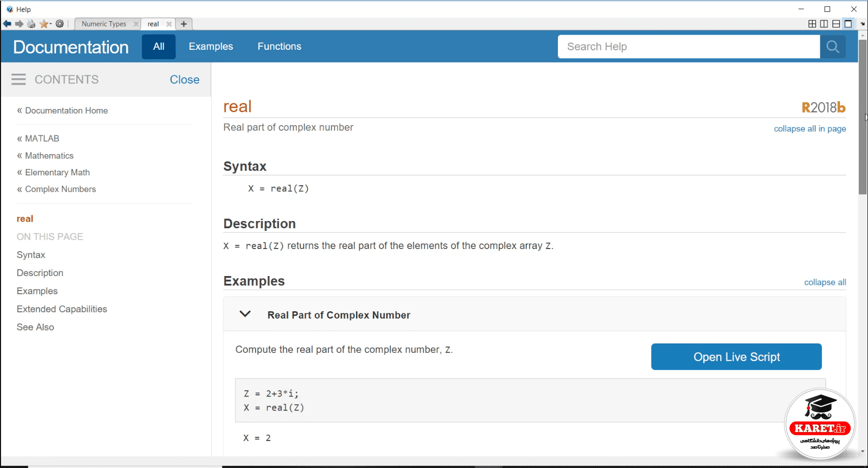Click the Real Part of Complex Number heading
The width and height of the screenshot is (868, 468).
[x=339, y=315]
